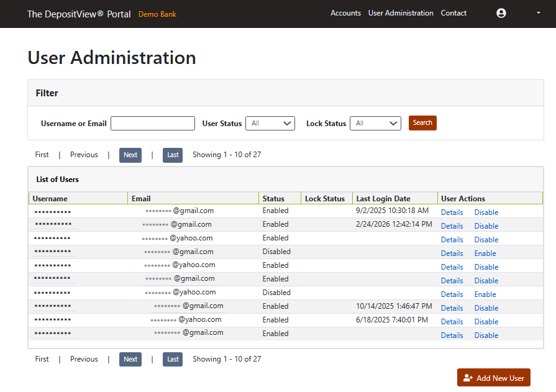Image resolution: width=556 pixels, height=392 pixels.
Task: Click the Demo Bank label
Action: [157, 14]
